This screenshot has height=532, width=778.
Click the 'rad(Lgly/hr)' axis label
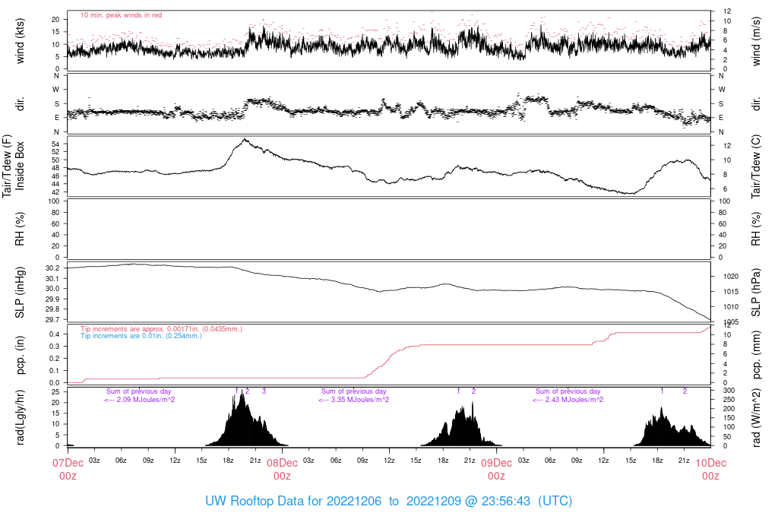click(21, 417)
